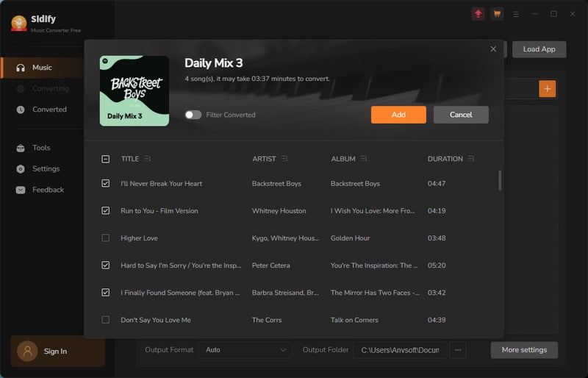Viewport: 588px width, 378px height.
Task: Click the TITLE column header
Action: pyautogui.click(x=130, y=159)
